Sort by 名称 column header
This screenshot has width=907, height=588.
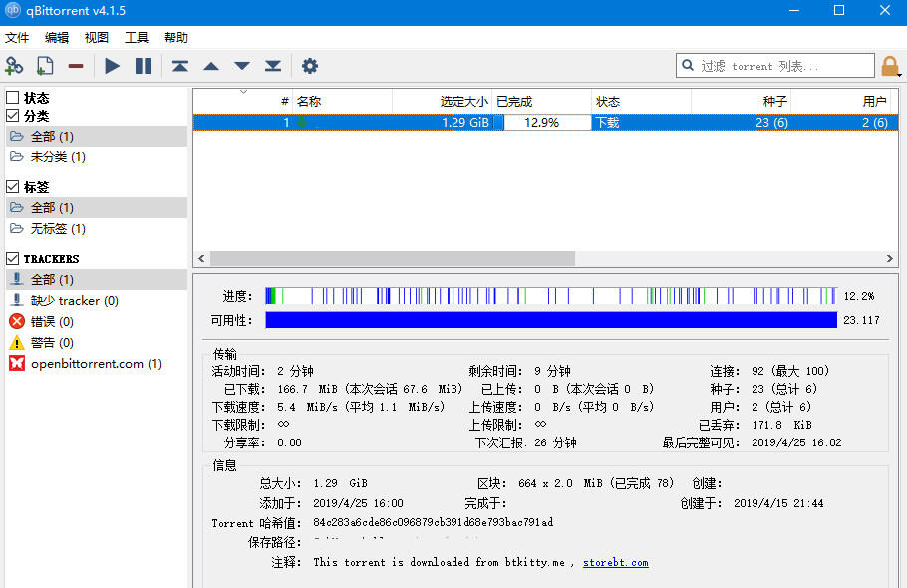pos(343,102)
